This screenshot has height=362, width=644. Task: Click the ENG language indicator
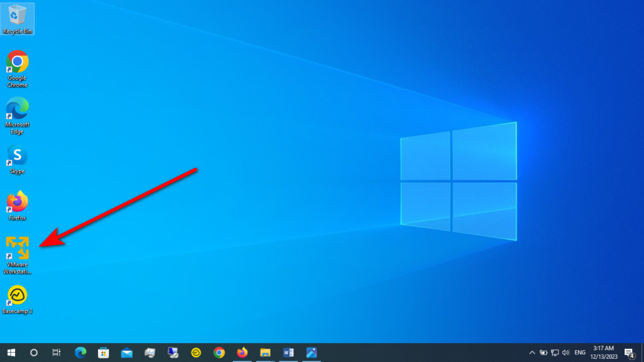pyautogui.click(x=580, y=353)
